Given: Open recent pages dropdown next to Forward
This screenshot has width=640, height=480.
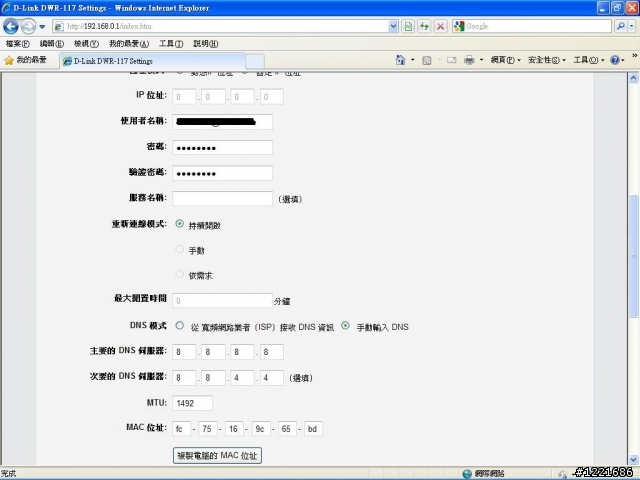Looking at the screenshot, I should click(x=42, y=27).
